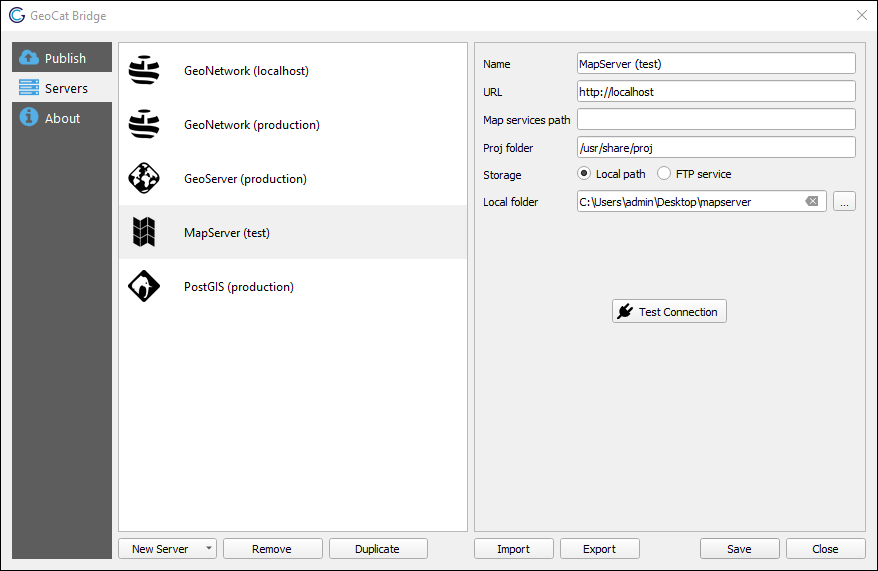The height and width of the screenshot is (571, 878).
Task: Select GeoNetwork (localhost) in server list
Action: pyautogui.click(x=293, y=71)
